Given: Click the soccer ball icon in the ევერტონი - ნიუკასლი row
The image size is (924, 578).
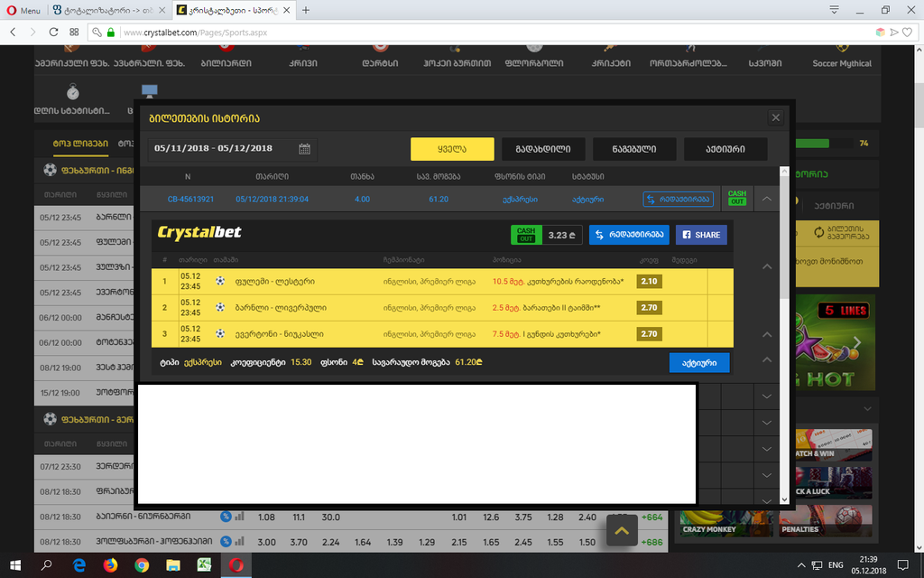Looking at the screenshot, I should pos(220,333).
